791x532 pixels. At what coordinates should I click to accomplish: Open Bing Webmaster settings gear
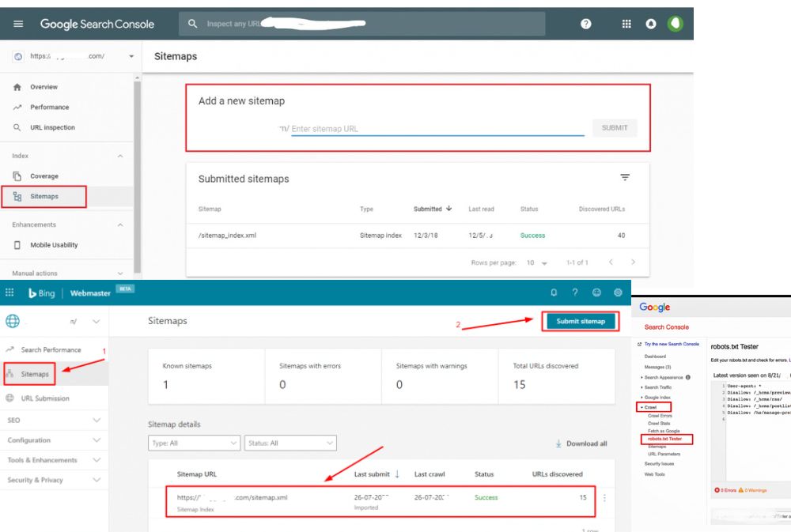(618, 292)
